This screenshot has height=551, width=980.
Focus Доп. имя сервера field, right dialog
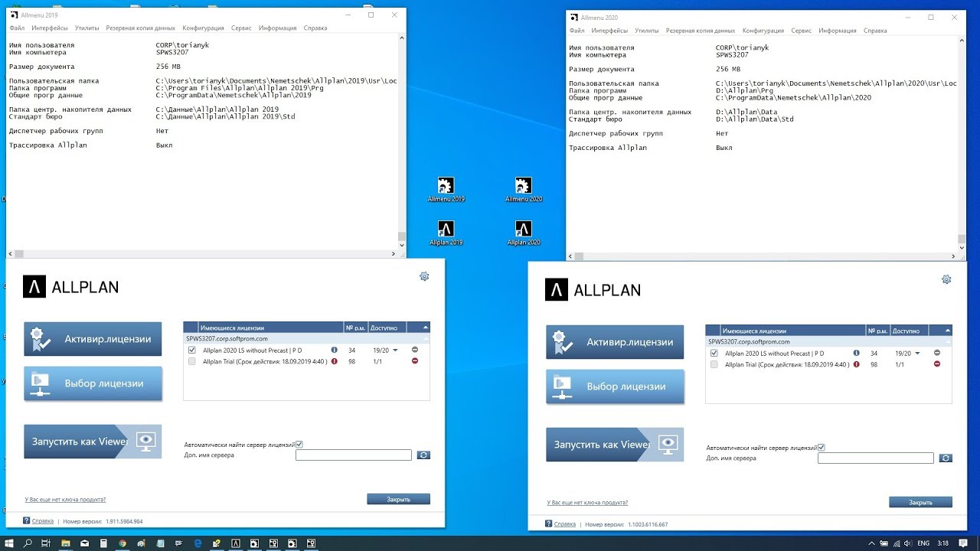(x=876, y=458)
